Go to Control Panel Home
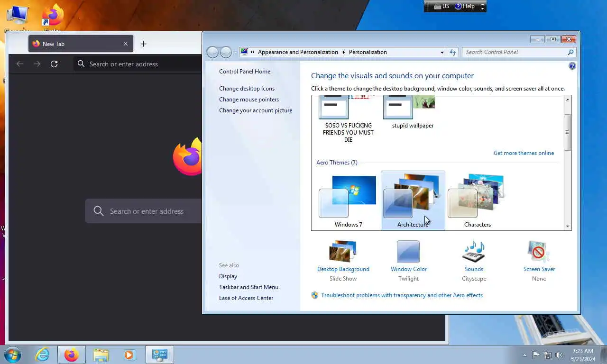This screenshot has width=607, height=364. [245, 72]
